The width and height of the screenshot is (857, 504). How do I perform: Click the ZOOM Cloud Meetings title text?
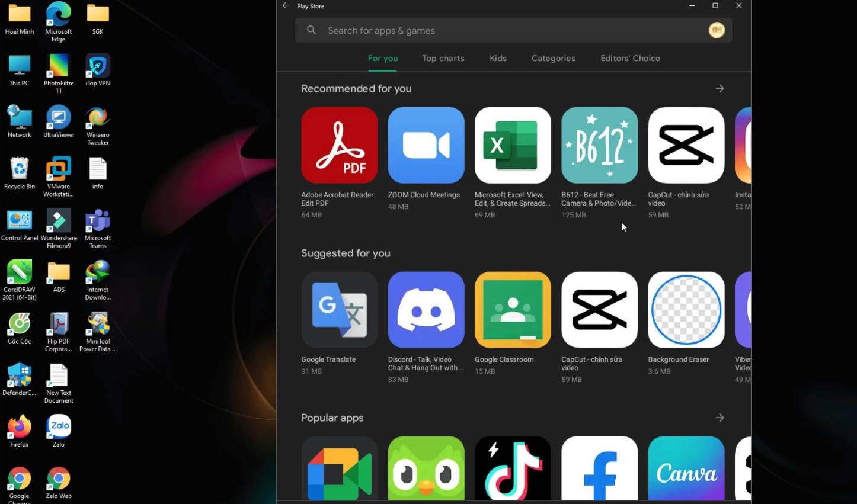[424, 195]
